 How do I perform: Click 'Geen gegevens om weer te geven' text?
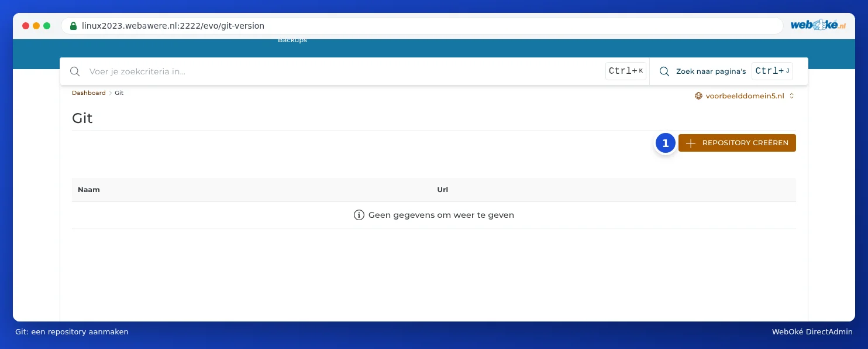[441, 215]
